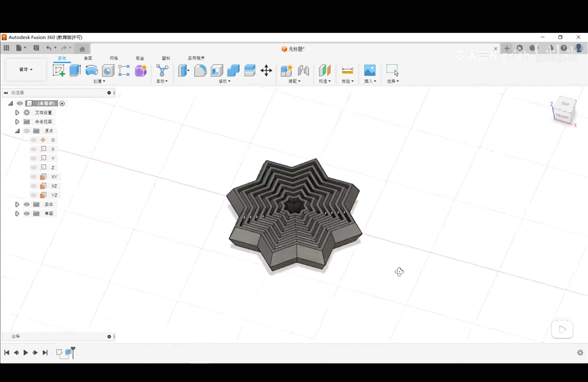Open the 设计 workspace dropdown

coord(25,69)
